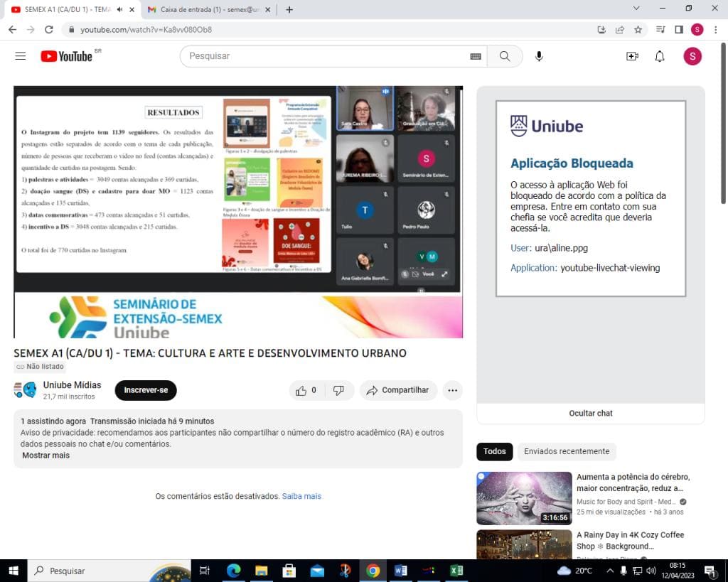The height and width of the screenshot is (582, 728).
Task: Select the Enviados recentemente chip
Action: point(567,451)
